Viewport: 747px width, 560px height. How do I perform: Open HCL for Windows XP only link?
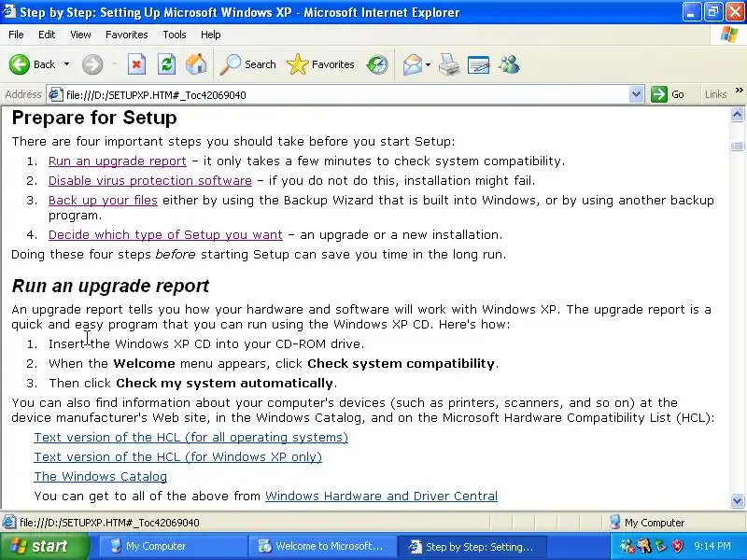point(178,456)
